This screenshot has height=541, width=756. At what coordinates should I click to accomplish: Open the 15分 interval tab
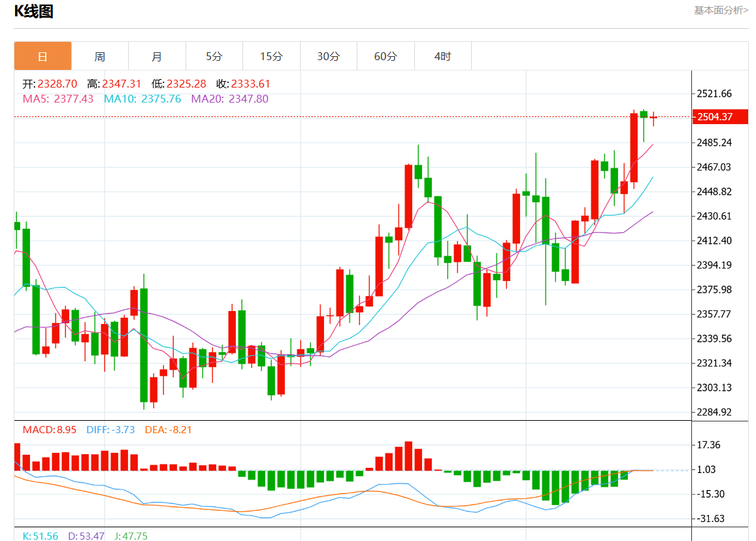pyautogui.click(x=271, y=56)
